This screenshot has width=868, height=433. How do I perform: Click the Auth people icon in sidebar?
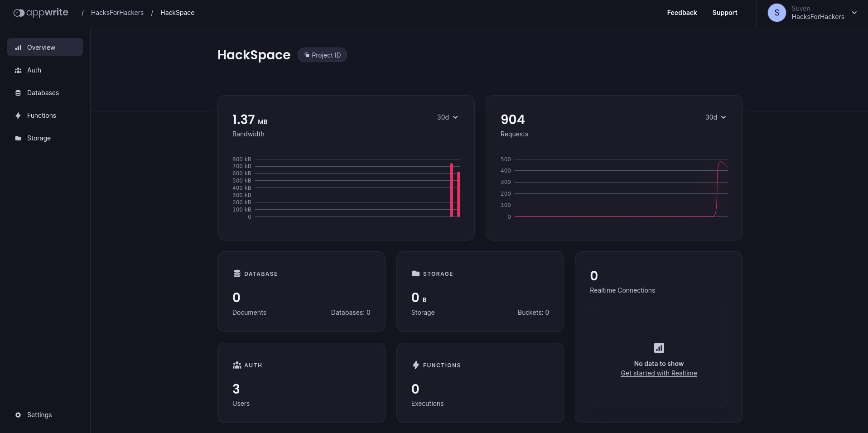(x=18, y=70)
